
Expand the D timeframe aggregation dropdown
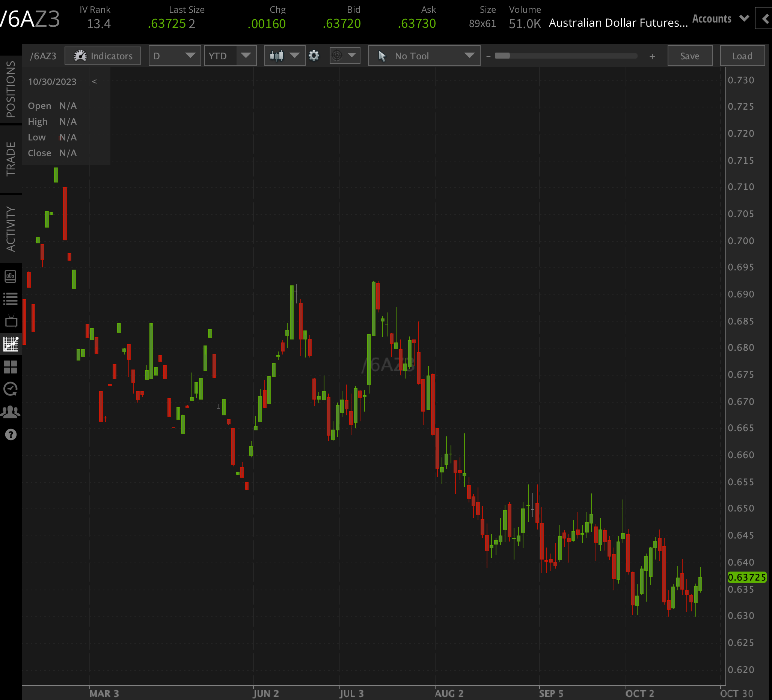[x=175, y=56]
